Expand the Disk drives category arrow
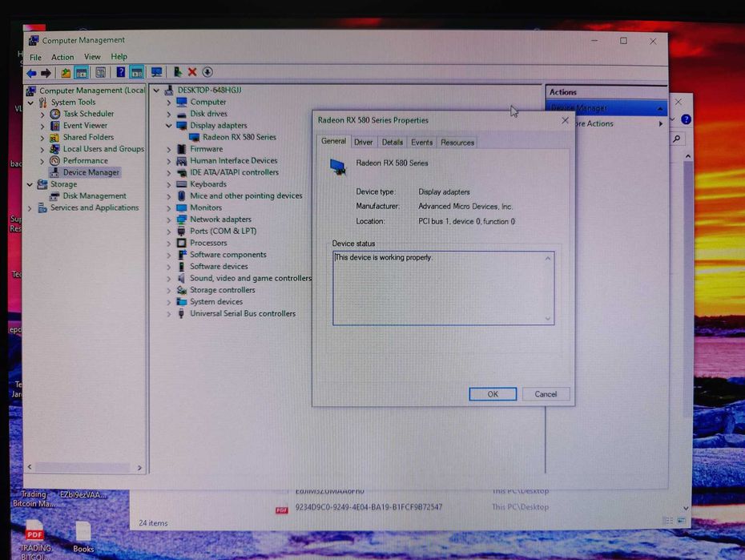745x560 pixels. tap(169, 114)
